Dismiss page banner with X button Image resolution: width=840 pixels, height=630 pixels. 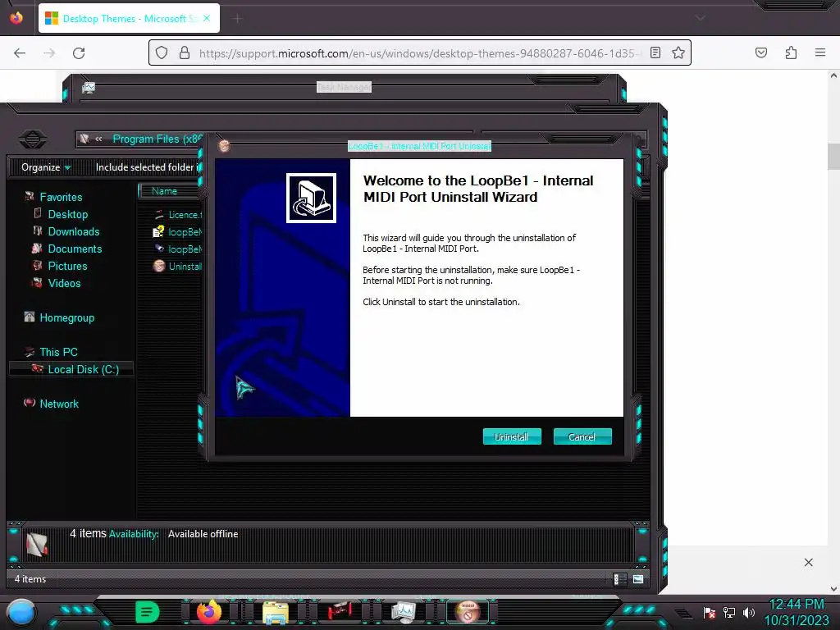[808, 562]
